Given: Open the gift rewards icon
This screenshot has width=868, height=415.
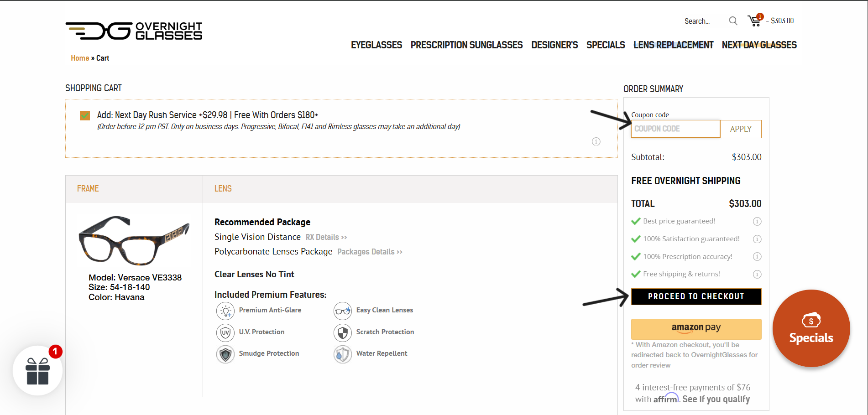Looking at the screenshot, I should pos(38,371).
